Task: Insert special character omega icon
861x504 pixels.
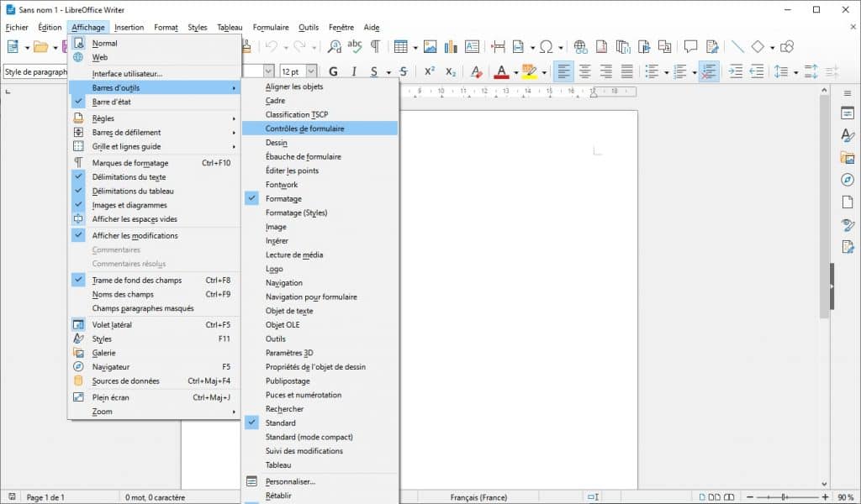Action: tap(546, 46)
